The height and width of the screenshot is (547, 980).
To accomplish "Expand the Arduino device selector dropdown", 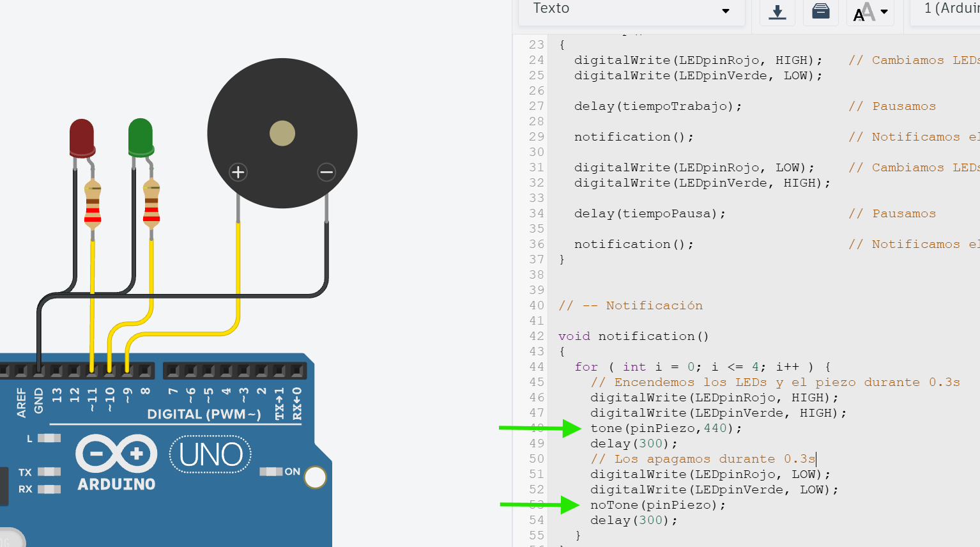I will coord(951,9).
